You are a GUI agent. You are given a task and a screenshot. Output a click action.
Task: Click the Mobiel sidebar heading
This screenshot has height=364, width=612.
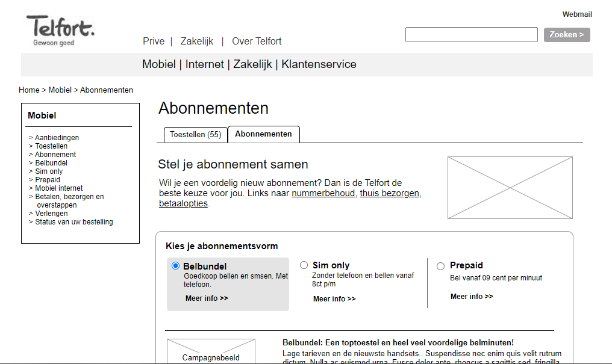click(42, 116)
